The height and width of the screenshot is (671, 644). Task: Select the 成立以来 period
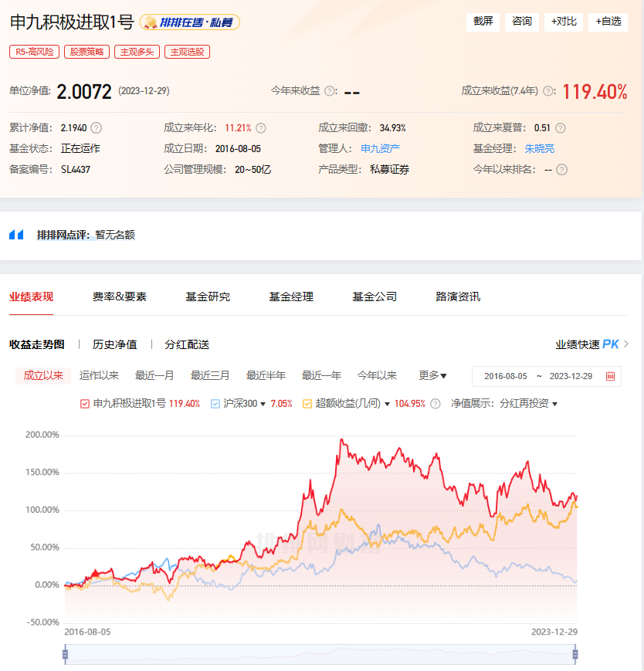43,376
